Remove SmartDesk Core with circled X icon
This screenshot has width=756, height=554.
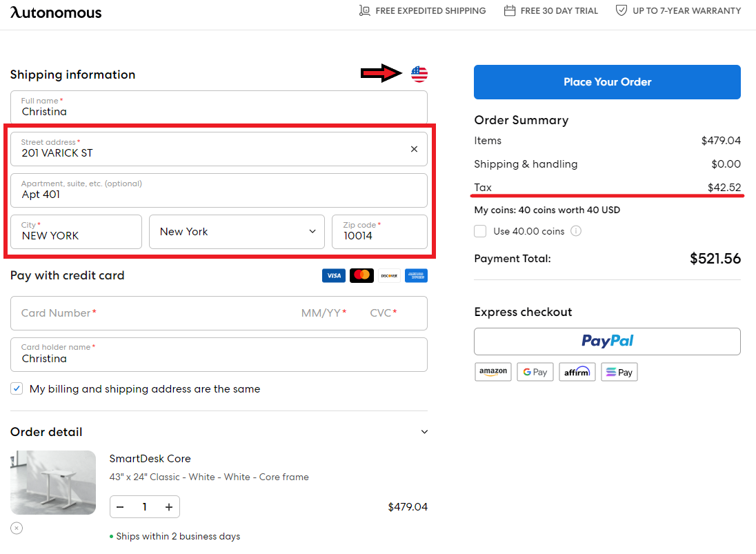17,528
